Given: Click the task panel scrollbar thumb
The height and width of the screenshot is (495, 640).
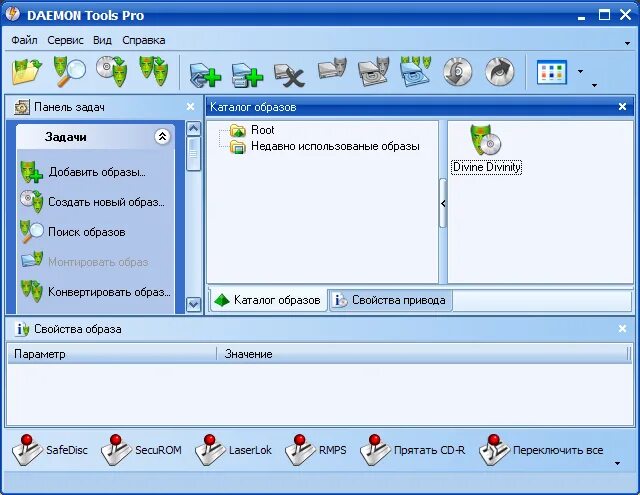Looking at the screenshot, I should 193,154.
